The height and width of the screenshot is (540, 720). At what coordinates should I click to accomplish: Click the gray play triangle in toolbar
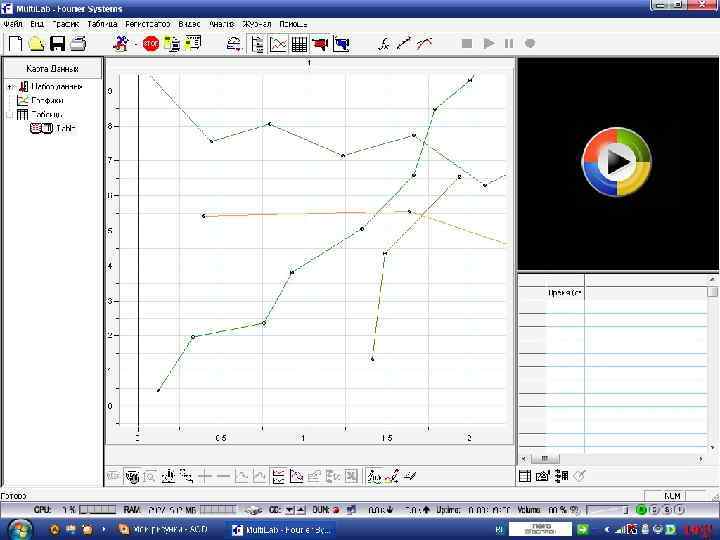pos(489,43)
